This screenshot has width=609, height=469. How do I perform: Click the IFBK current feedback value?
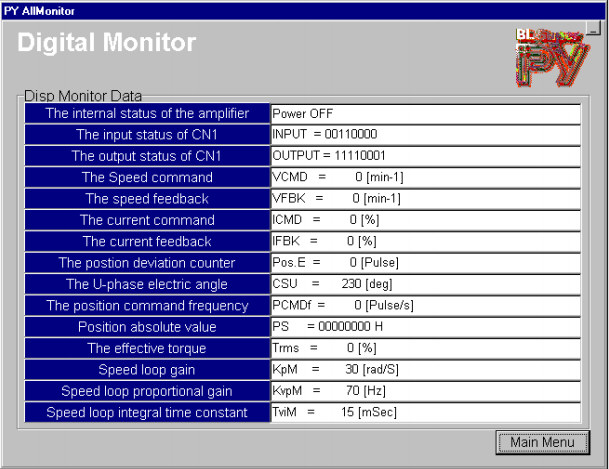[x=425, y=241]
